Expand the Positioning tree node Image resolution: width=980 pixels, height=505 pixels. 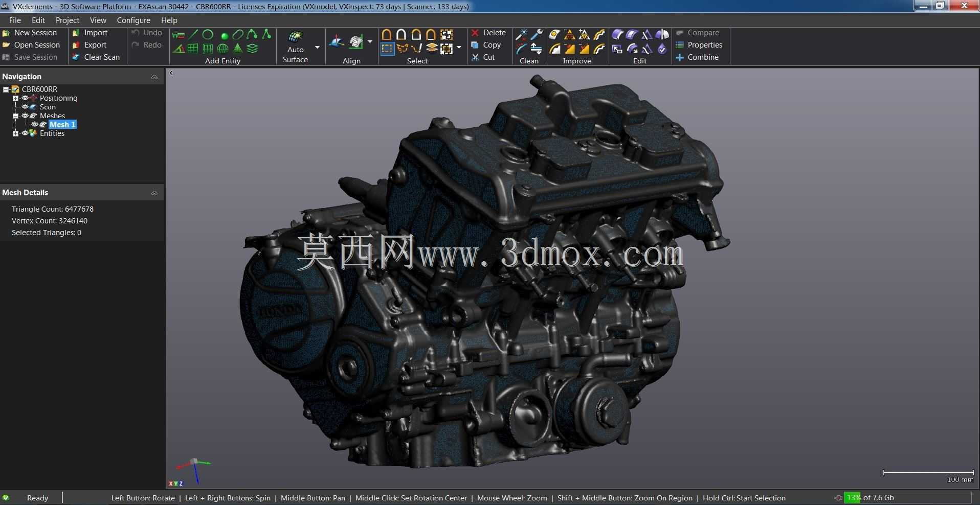point(15,98)
